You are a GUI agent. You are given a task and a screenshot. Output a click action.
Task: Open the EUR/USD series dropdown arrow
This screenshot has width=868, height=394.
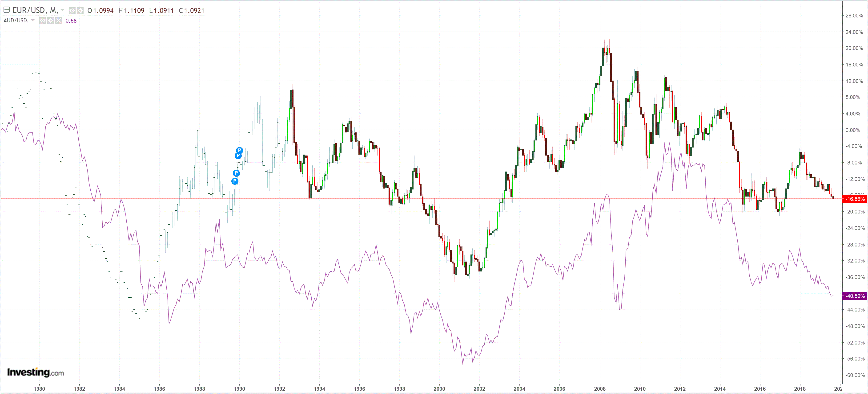click(x=62, y=10)
